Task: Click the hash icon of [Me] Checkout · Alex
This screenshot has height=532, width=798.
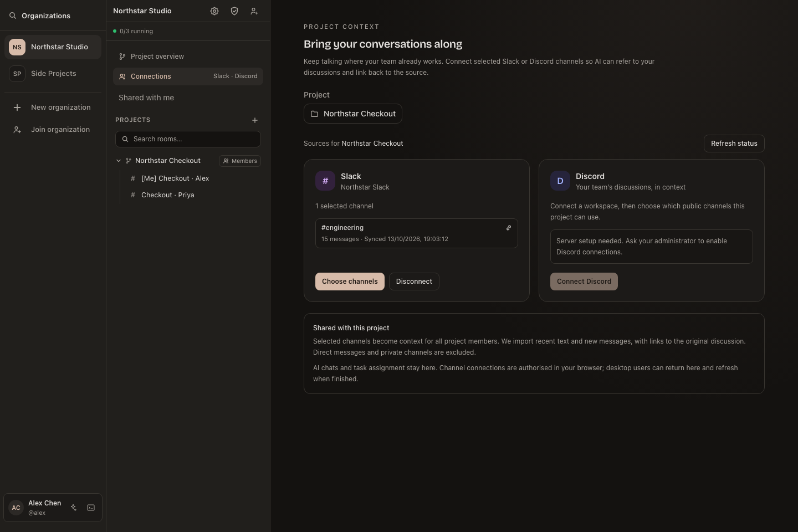Action: (133, 178)
